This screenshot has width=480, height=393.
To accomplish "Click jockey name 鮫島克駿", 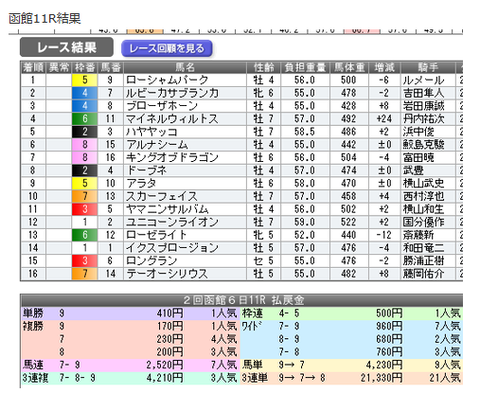I will (x=423, y=145).
